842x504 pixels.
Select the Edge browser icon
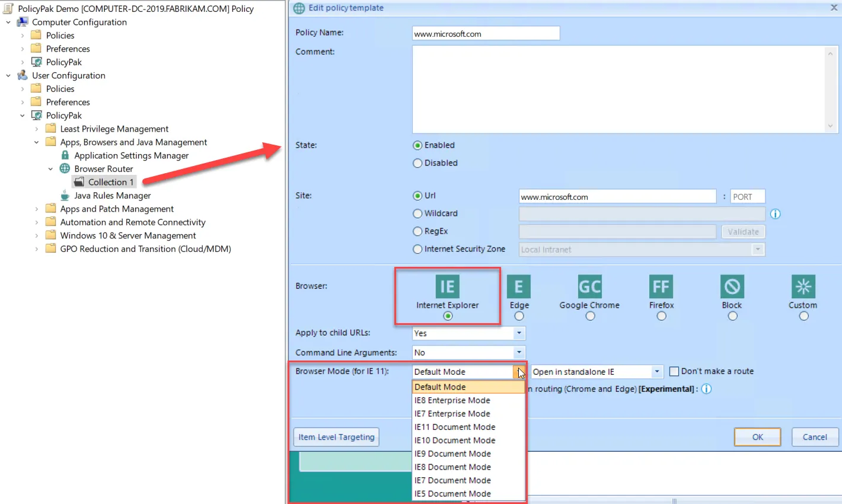(519, 286)
